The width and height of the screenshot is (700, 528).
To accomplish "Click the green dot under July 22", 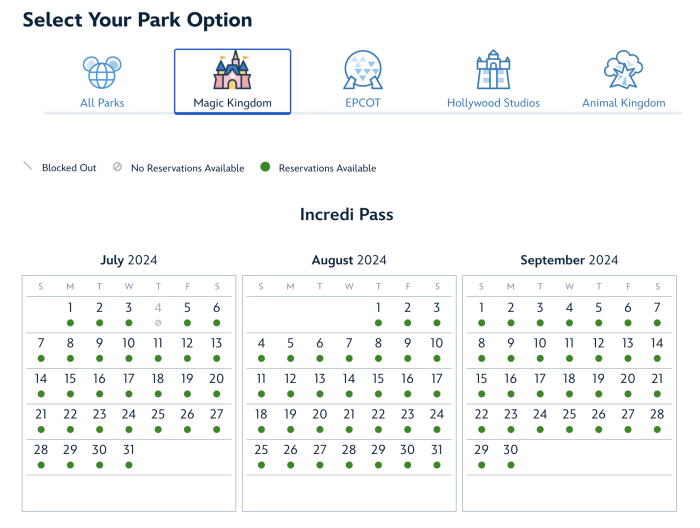I will pos(70,429).
